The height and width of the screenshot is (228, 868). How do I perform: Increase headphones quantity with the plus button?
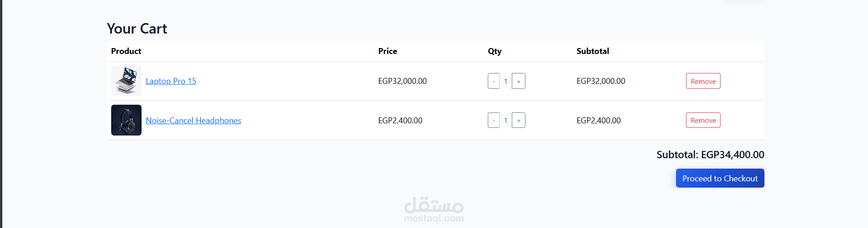point(519,120)
